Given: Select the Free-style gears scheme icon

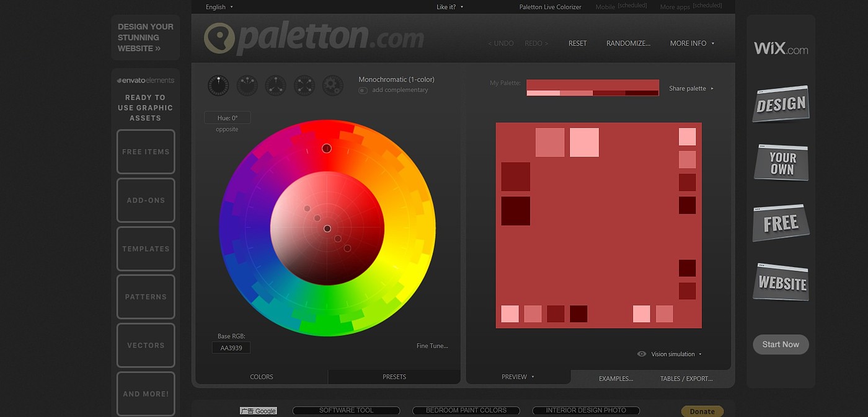Looking at the screenshot, I should (333, 86).
